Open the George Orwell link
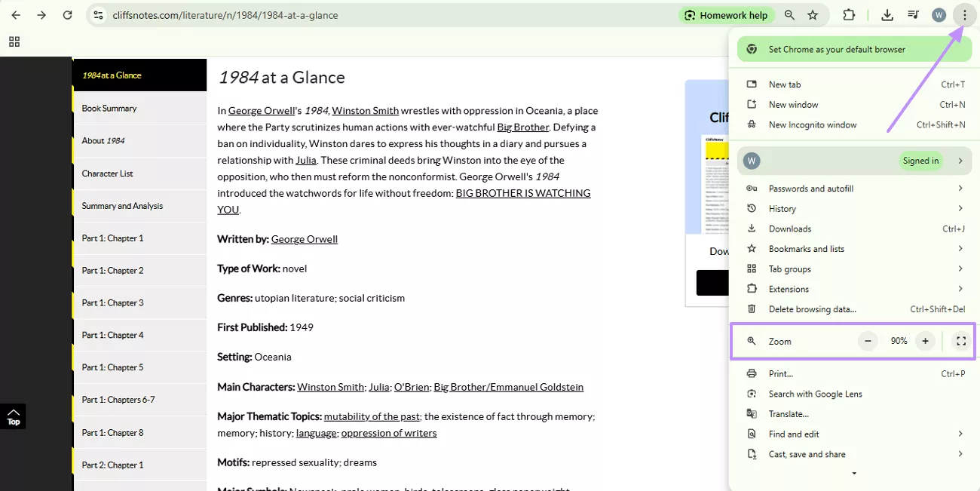Viewport: 980px width, 491px height. click(262, 110)
